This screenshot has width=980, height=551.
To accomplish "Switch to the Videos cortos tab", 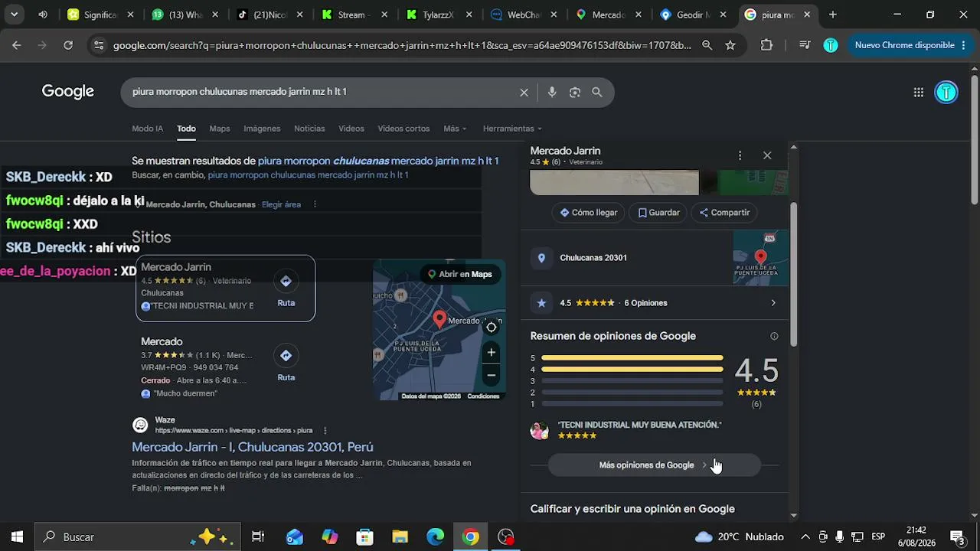I will [x=403, y=129].
